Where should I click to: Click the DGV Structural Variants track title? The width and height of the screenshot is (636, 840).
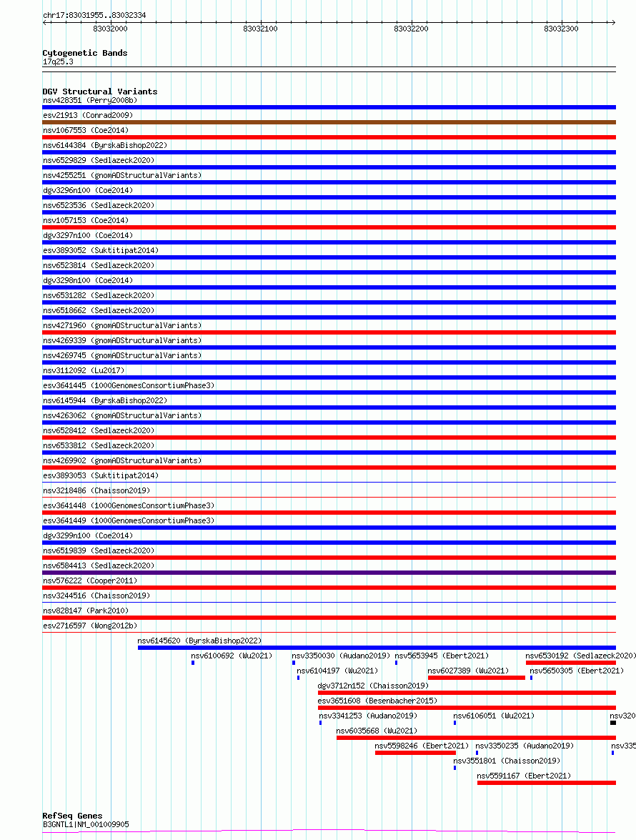coord(100,92)
